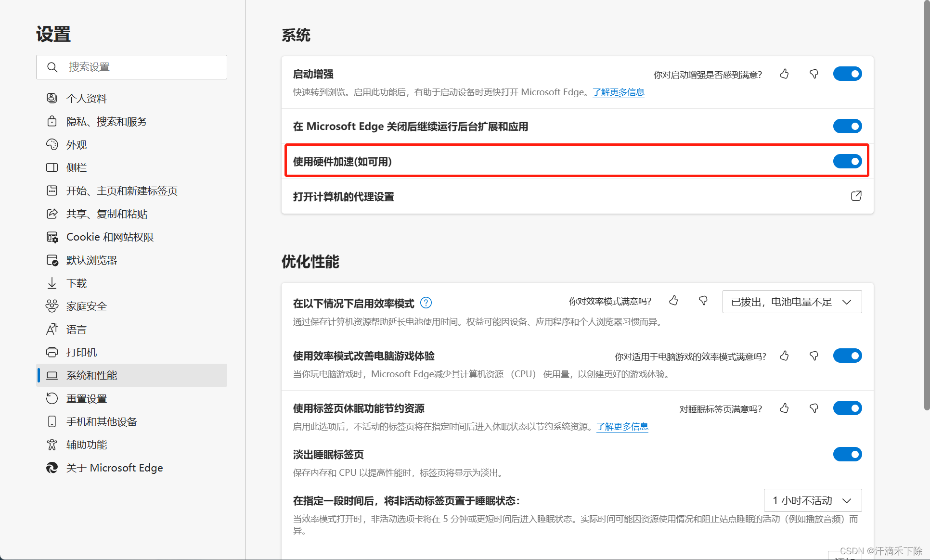Open 了解更多信息 link for 标签页休眠
The height and width of the screenshot is (560, 930).
pyautogui.click(x=622, y=427)
